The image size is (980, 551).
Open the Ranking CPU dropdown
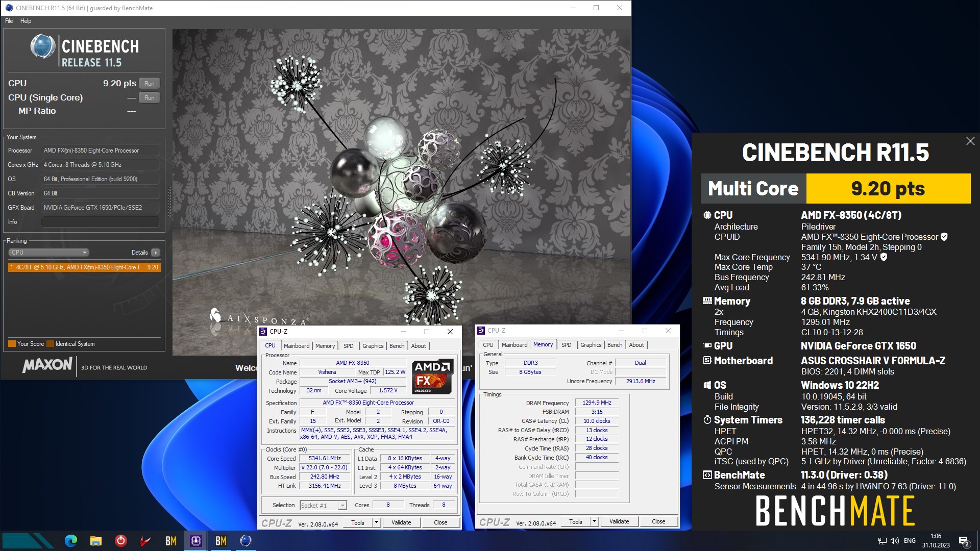coord(49,253)
